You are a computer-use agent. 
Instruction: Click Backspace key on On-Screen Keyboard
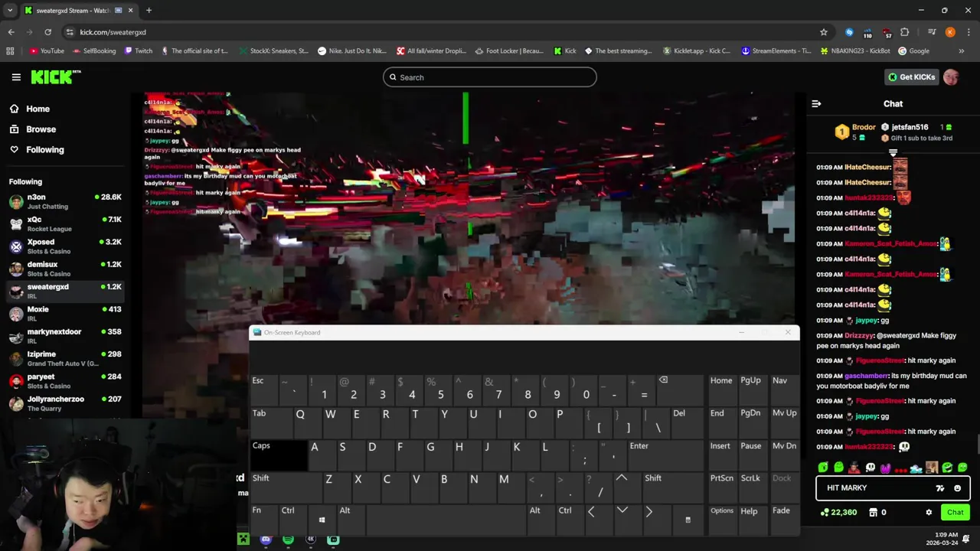point(681,390)
